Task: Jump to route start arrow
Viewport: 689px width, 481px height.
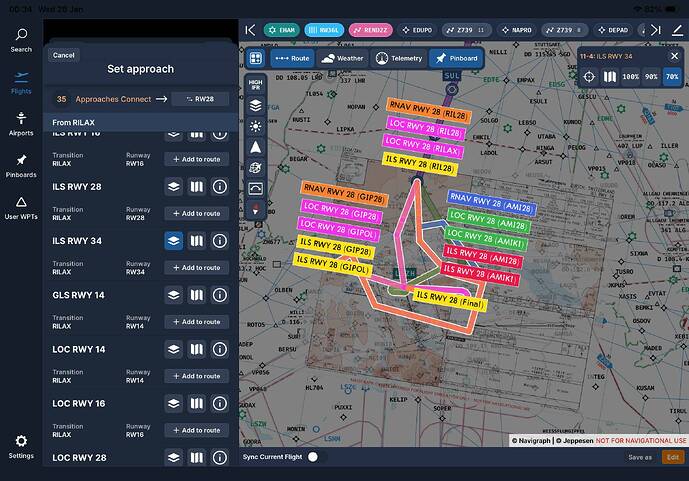Action: coord(250,30)
